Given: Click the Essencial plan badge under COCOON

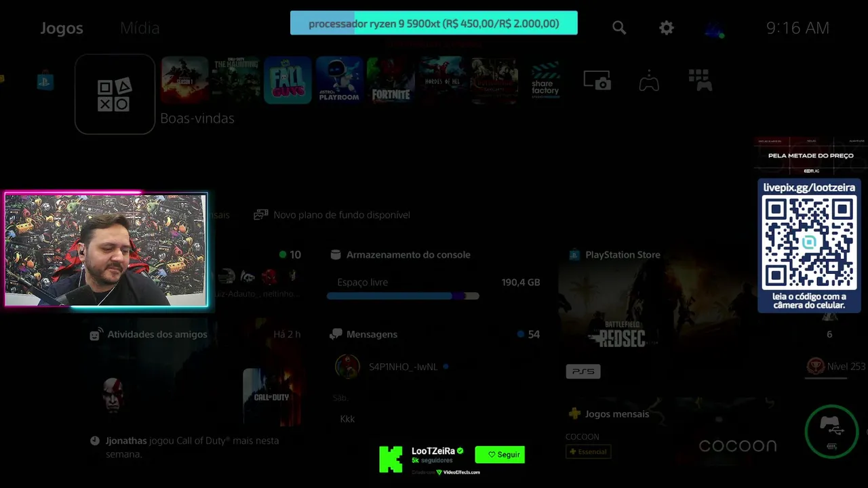Looking at the screenshot, I should [x=589, y=451].
